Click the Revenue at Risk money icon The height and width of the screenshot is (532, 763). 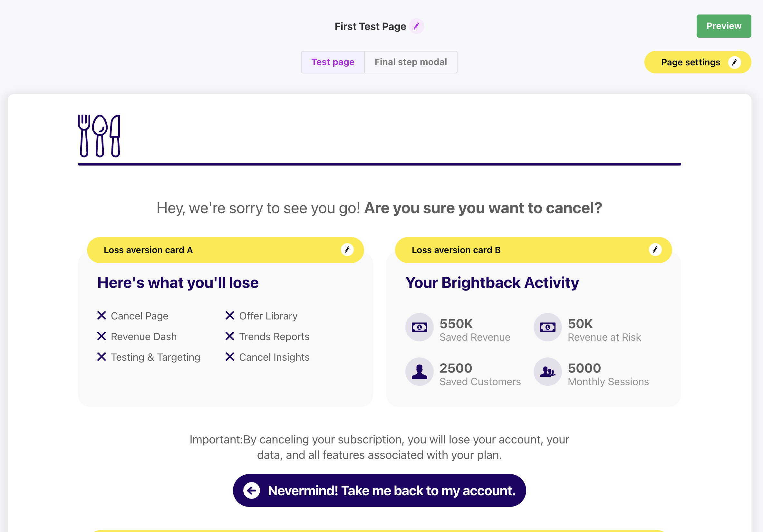tap(547, 327)
